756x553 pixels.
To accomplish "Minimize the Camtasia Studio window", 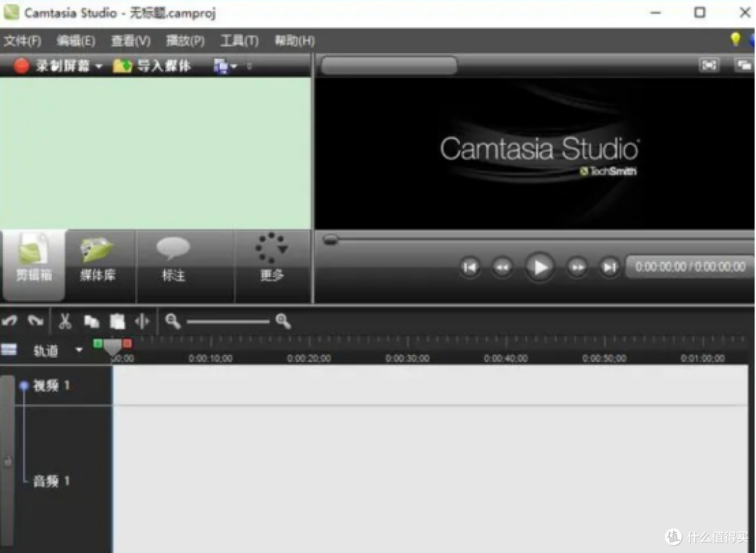I will coord(656,13).
